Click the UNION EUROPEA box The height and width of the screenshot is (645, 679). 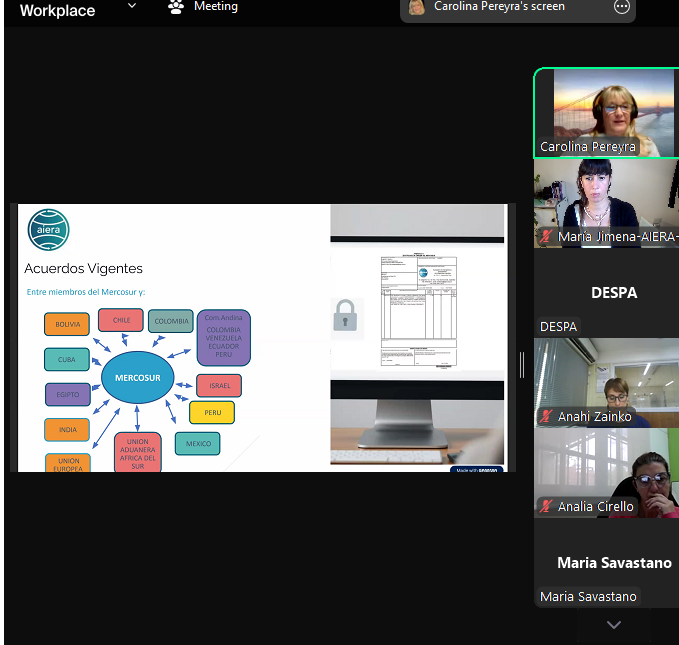click(x=68, y=463)
